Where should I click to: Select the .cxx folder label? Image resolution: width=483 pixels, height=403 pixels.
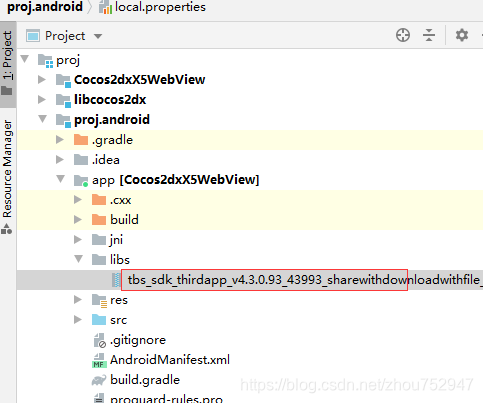[x=121, y=200]
